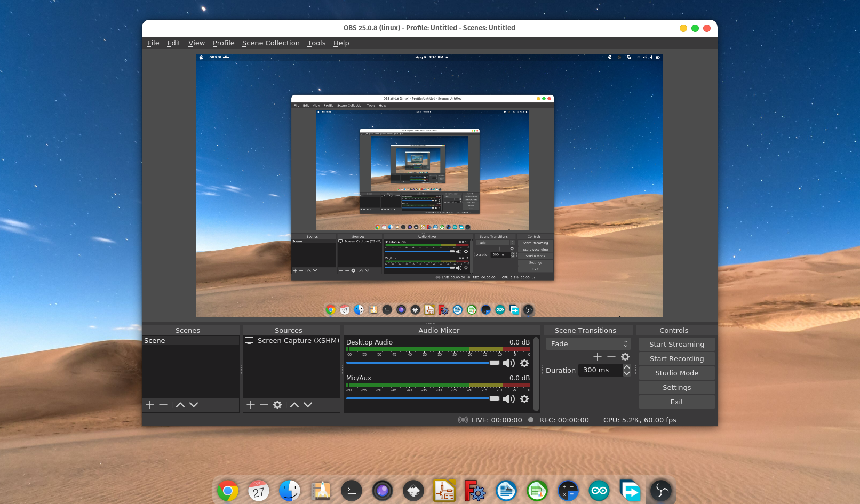Click the Mic/Aux 0.0 dB value
Viewport: 860px width, 504px height.
[520, 378]
